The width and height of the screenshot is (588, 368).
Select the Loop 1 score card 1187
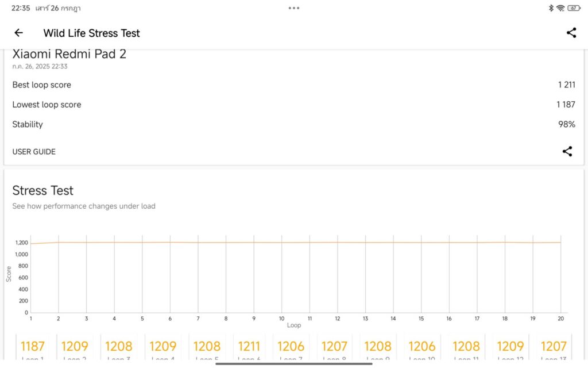point(33,347)
